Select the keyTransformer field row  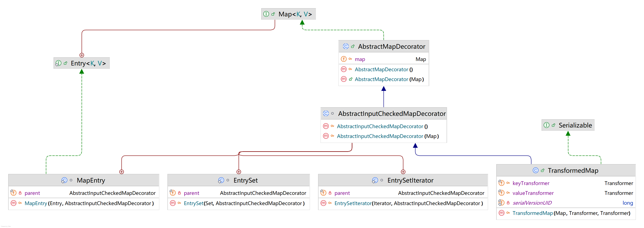pyautogui.click(x=531, y=183)
